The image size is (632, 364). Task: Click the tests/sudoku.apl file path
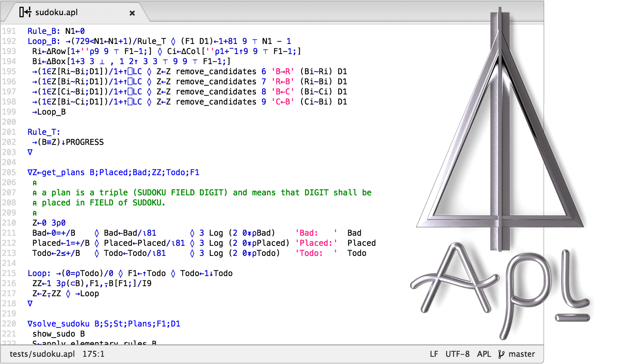pos(42,354)
